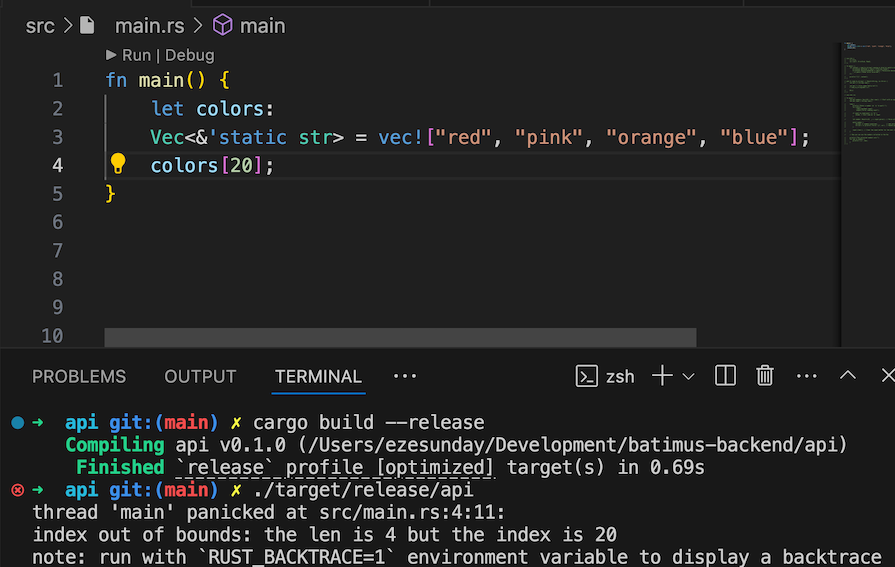The height and width of the screenshot is (567, 895).
Task: Switch to the OUTPUT tab
Action: click(200, 377)
